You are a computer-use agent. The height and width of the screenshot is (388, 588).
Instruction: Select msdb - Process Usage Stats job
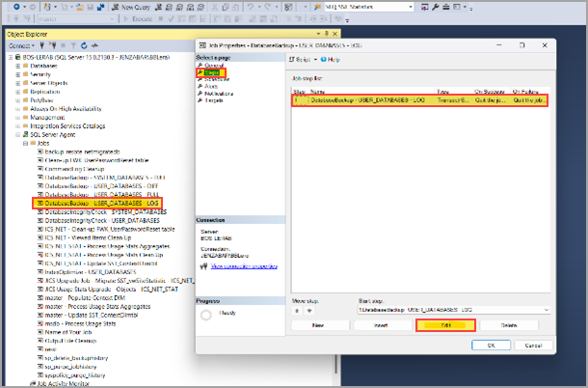[x=80, y=323]
